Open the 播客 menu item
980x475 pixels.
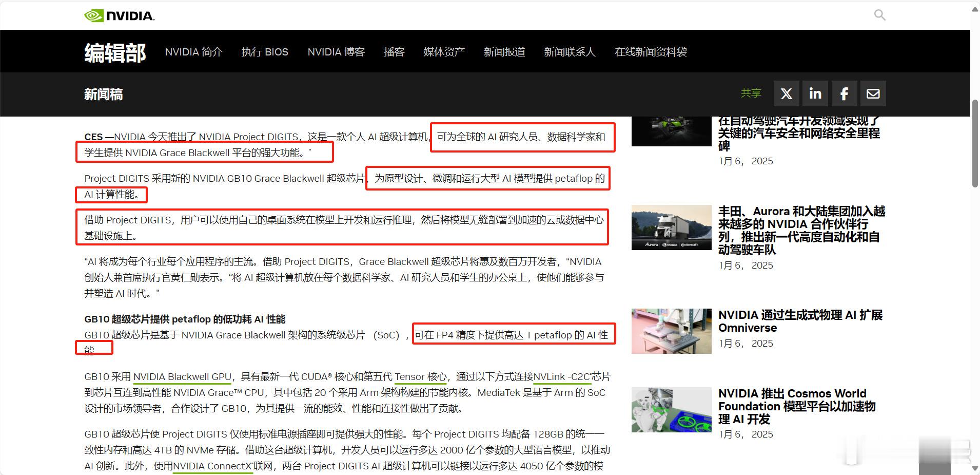click(x=394, y=52)
